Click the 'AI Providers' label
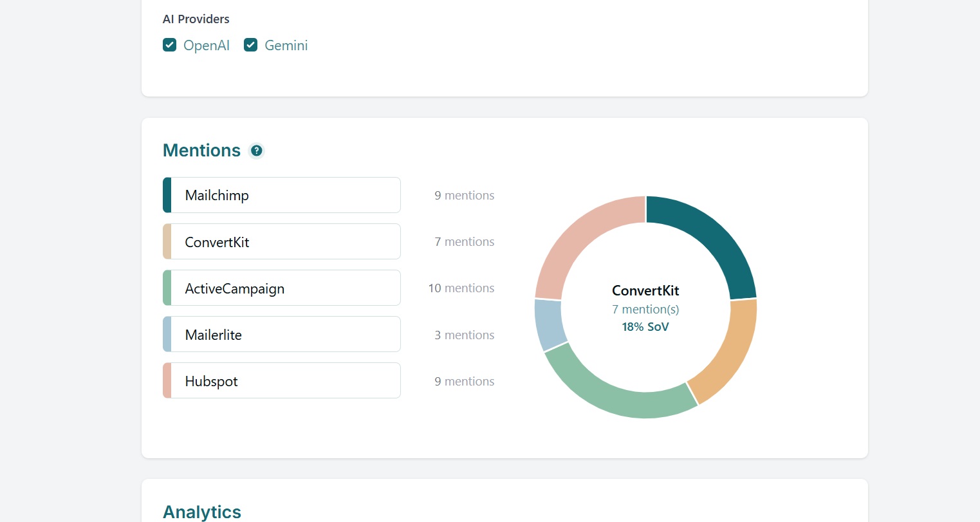980x522 pixels. tap(196, 19)
